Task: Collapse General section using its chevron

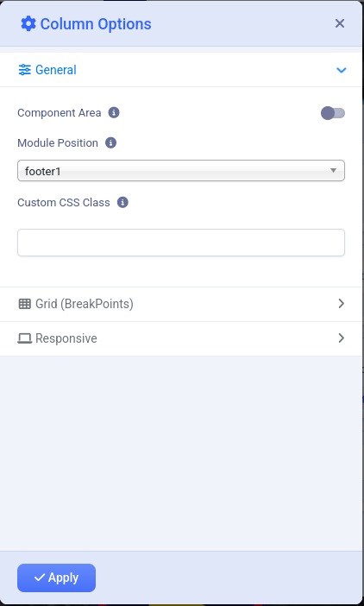Action: 342,70
